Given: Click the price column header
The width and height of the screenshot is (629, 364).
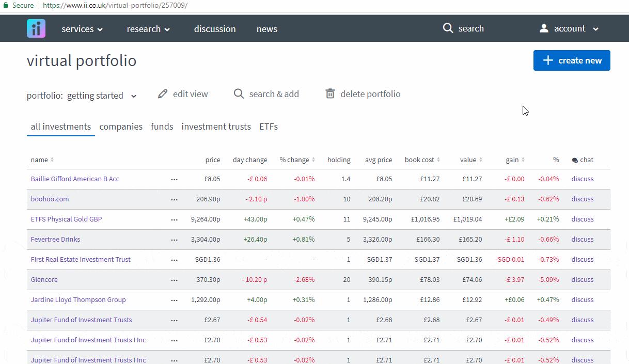Looking at the screenshot, I should (x=213, y=160).
